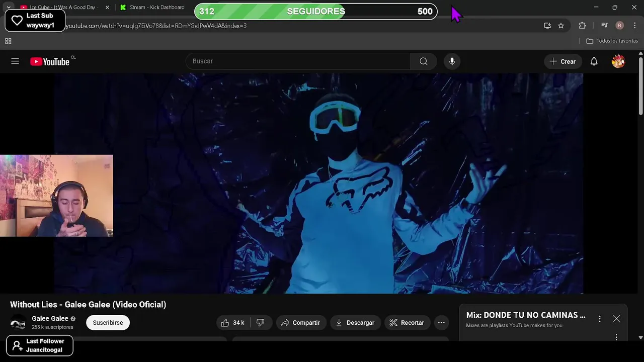Like the video with 34 k thumbs up

pyautogui.click(x=233, y=323)
